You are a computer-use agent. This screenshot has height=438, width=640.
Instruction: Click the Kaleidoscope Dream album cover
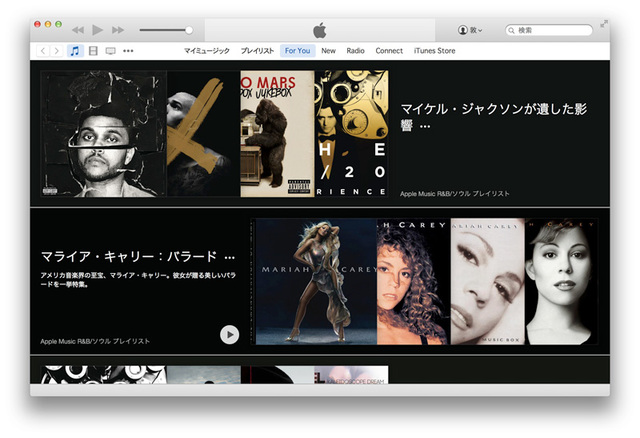pyautogui.click(x=351, y=375)
